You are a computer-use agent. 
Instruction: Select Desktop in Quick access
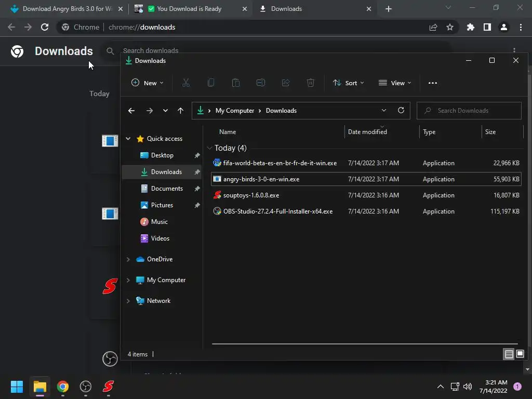pos(162,155)
